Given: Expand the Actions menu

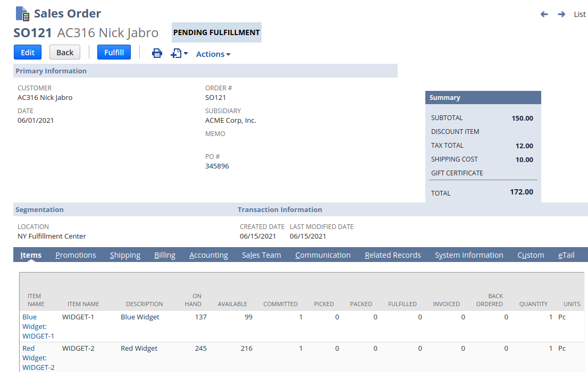Looking at the screenshot, I should tap(213, 54).
